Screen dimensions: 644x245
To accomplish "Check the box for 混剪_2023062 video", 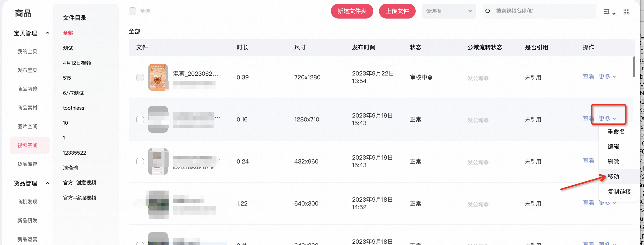I will tap(140, 78).
